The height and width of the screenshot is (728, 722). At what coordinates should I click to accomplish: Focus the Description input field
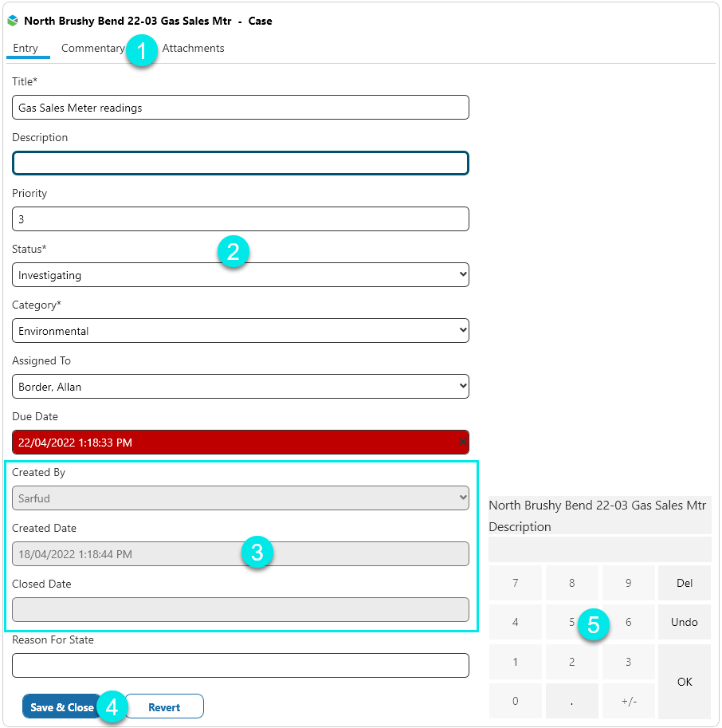pos(240,163)
